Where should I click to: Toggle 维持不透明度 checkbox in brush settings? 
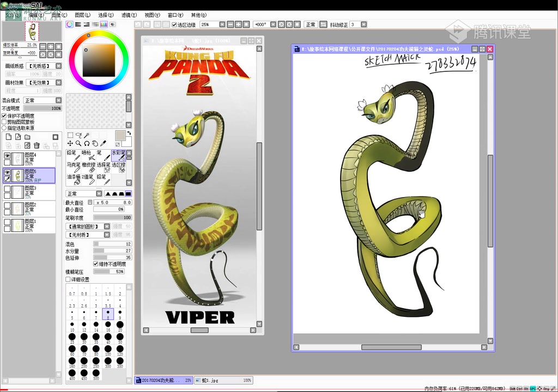[96, 264]
